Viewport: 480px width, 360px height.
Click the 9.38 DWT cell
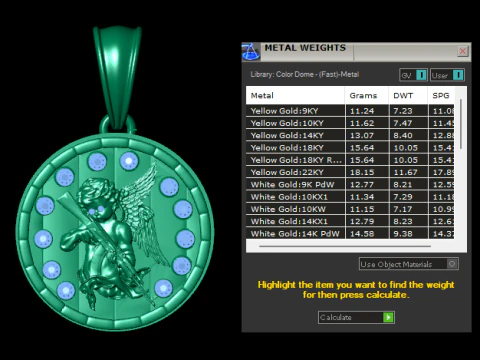pos(409,234)
